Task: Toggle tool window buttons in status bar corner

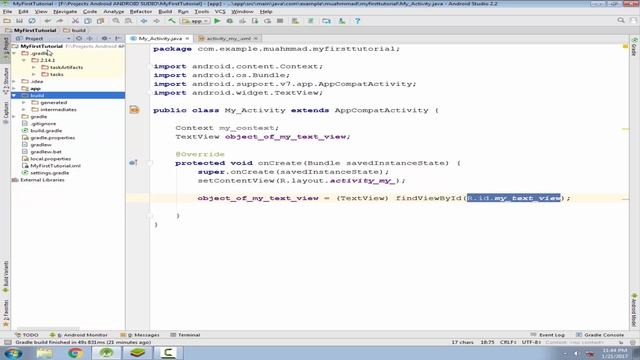Action: coord(7,342)
